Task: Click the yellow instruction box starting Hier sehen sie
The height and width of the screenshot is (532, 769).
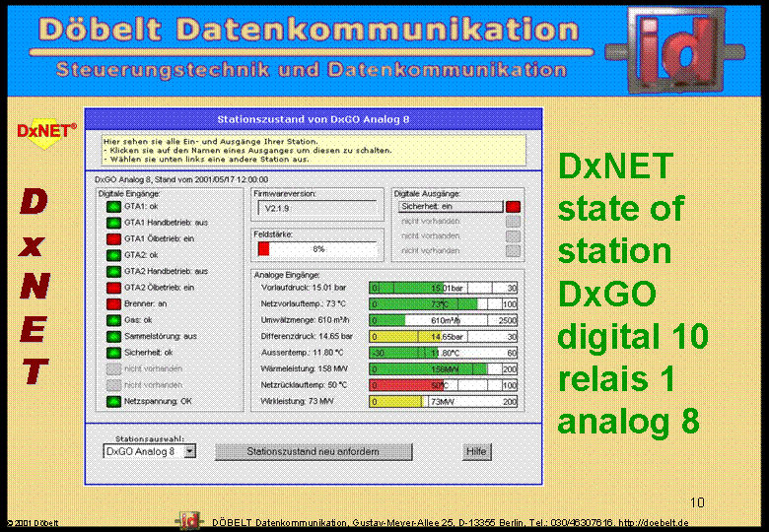Action: (x=314, y=151)
